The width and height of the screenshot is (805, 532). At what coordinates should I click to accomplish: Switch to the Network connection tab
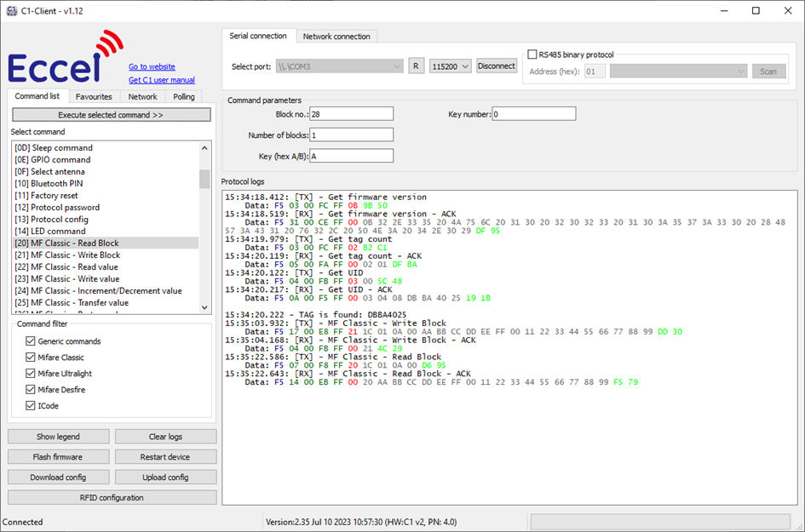pyautogui.click(x=336, y=36)
